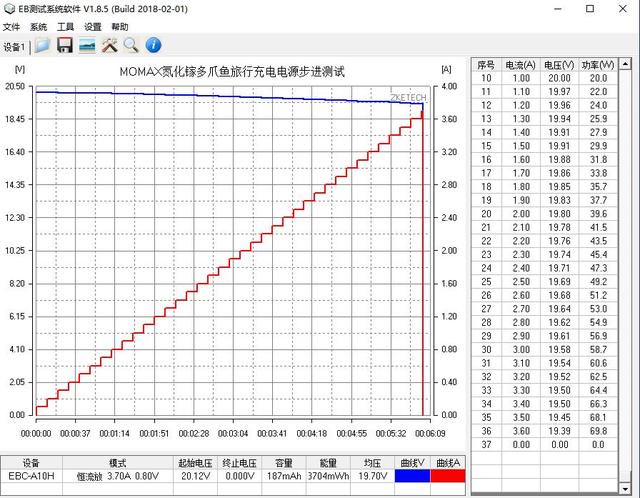The height and width of the screenshot is (498, 640).
Task: Select row 15 with current 1.50
Action: (545, 146)
